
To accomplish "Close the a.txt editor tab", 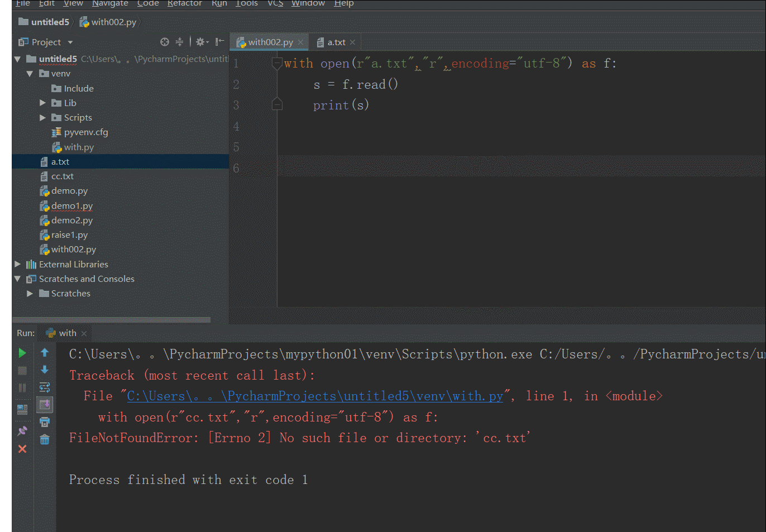I will pos(352,42).
